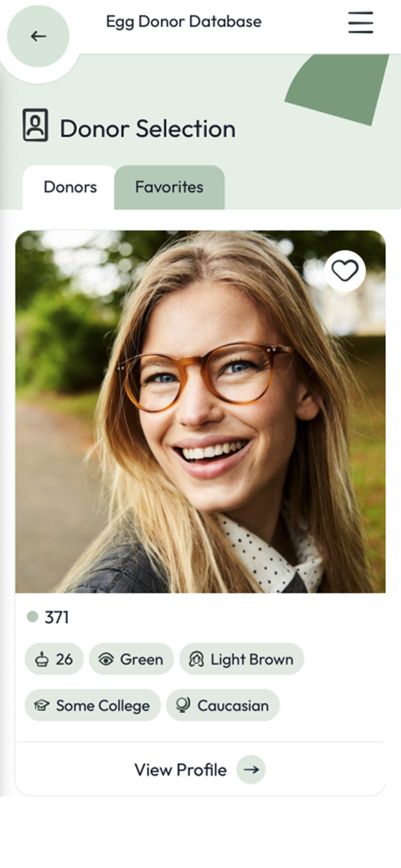This screenshot has width=401, height=868.
Task: Select the Light Brown hair tag
Action: click(x=241, y=659)
